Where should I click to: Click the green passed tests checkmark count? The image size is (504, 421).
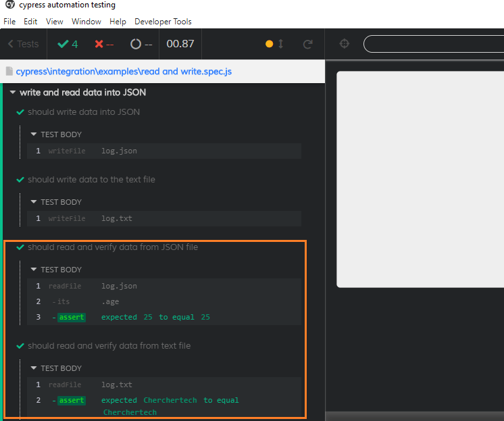[68, 44]
